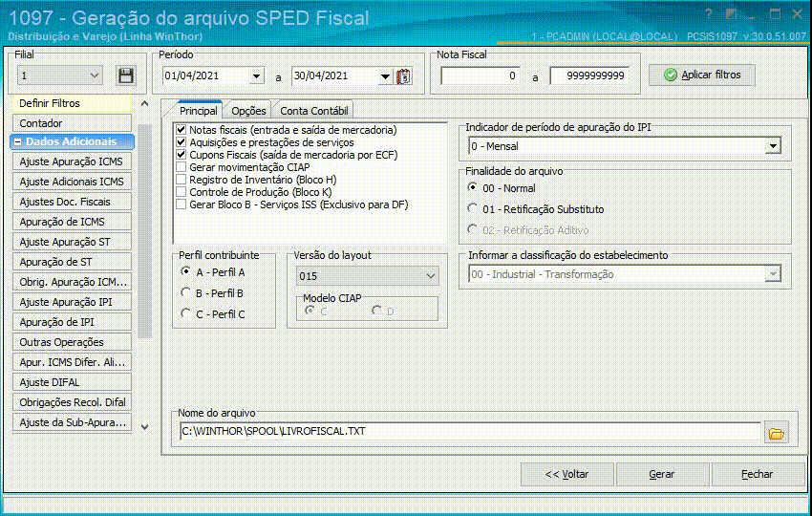Open Definir Filtros sidebar item
Screen dimensions: 812x516
point(72,103)
